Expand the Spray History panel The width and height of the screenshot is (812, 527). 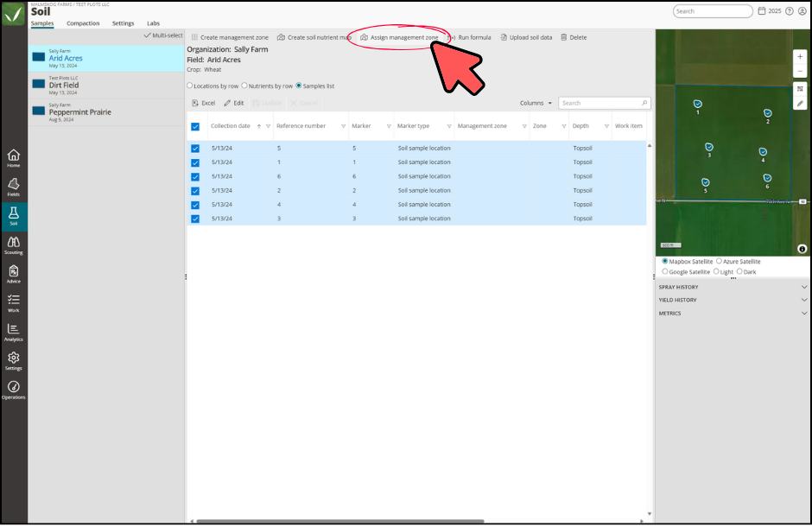point(733,287)
